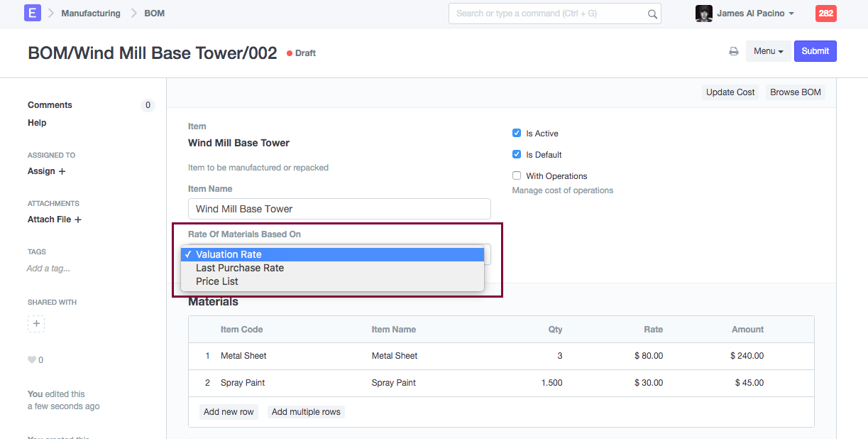Click the search magnifier icon
The height and width of the screenshot is (439, 868).
(x=652, y=13)
